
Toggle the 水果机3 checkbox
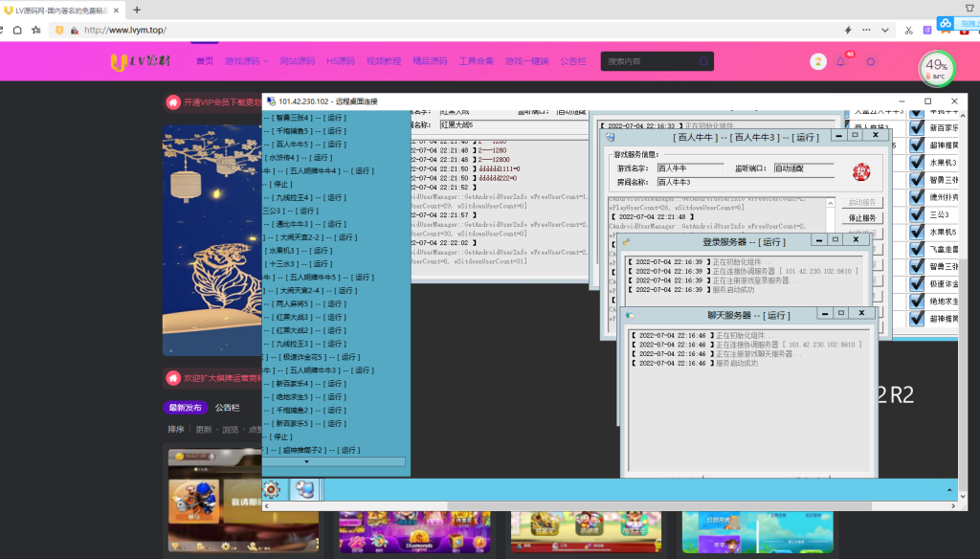pyautogui.click(x=918, y=163)
